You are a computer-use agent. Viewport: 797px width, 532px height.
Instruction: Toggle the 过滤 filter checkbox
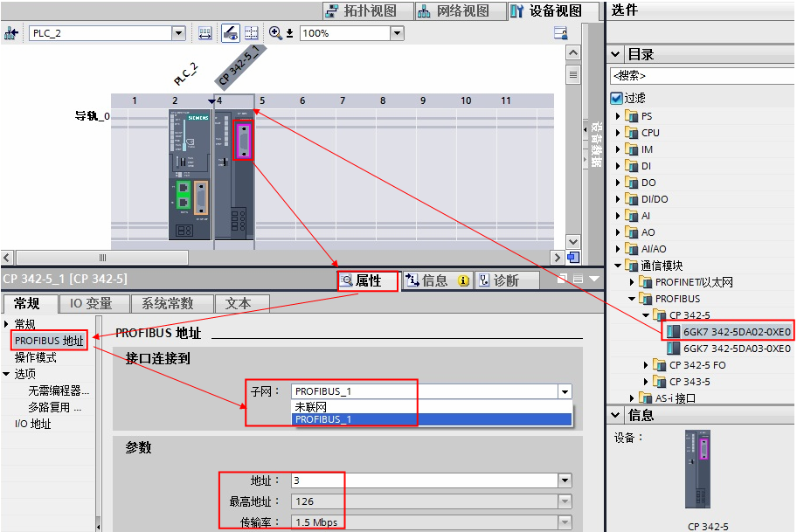point(617,98)
